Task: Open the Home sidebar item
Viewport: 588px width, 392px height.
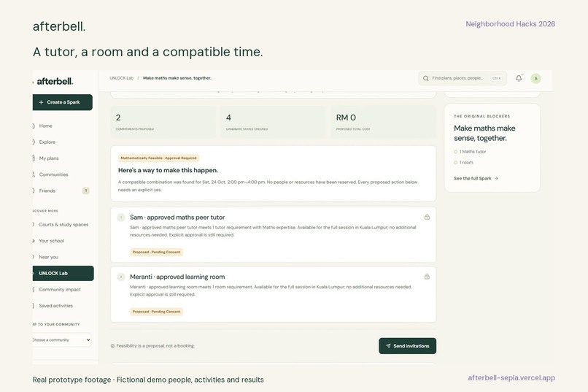Action: pyautogui.click(x=45, y=126)
